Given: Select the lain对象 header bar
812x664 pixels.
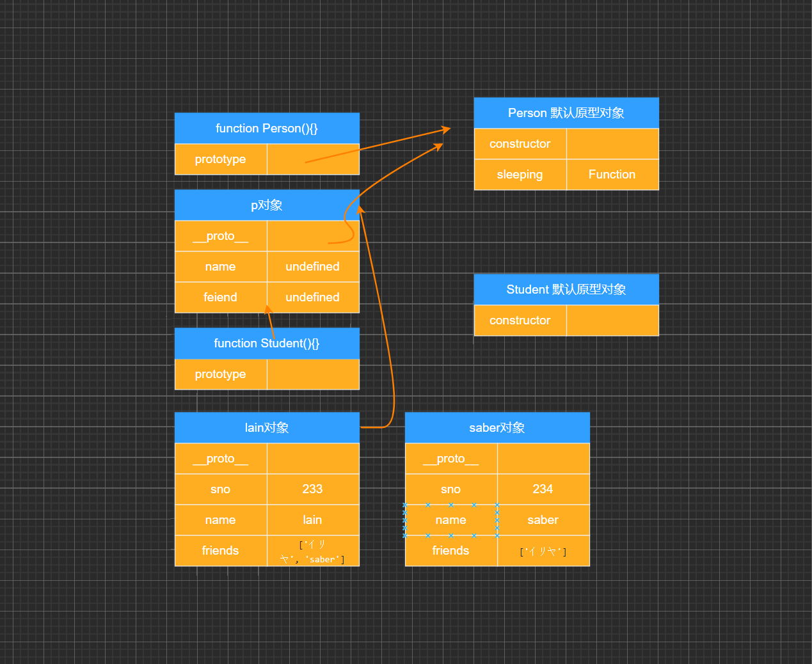Looking at the screenshot, I should 267,427.
